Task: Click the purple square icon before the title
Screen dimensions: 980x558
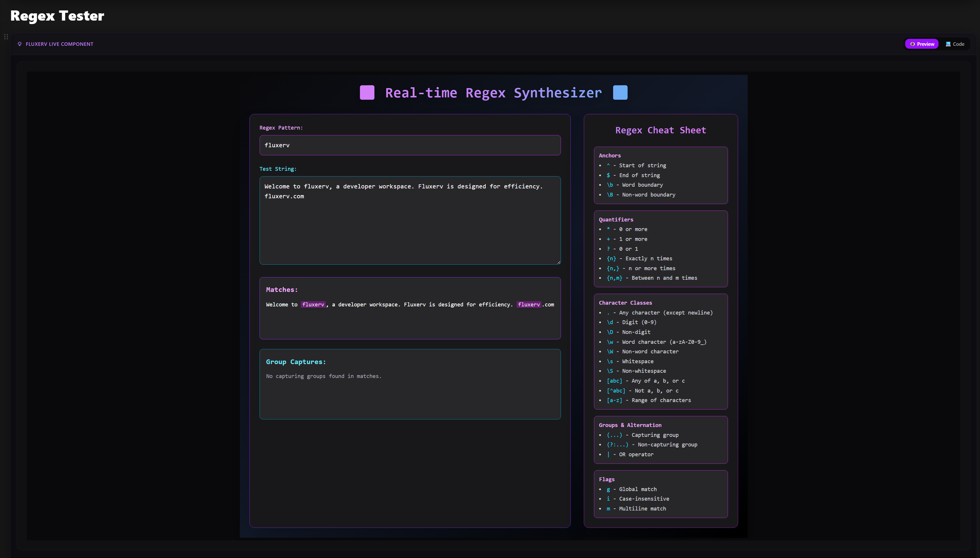Action: pos(367,93)
